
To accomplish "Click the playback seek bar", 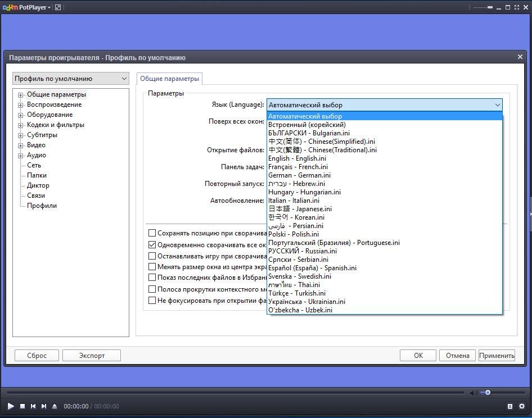I will point(236,393).
